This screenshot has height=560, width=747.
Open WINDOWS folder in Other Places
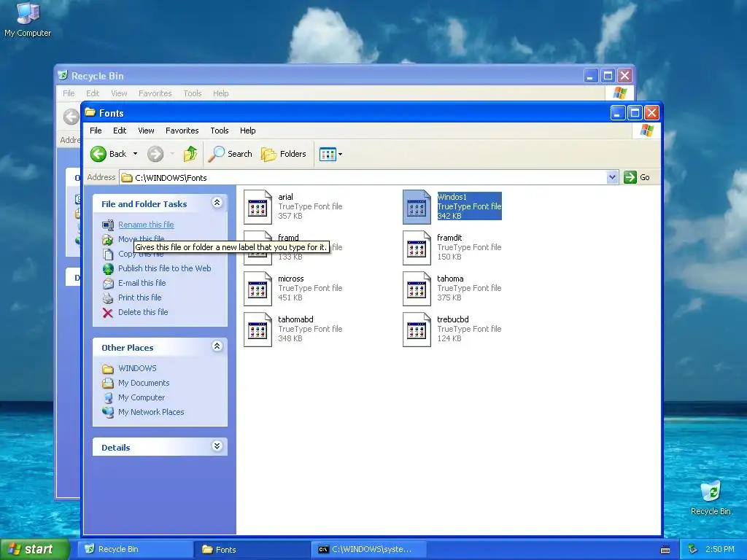click(x=137, y=368)
